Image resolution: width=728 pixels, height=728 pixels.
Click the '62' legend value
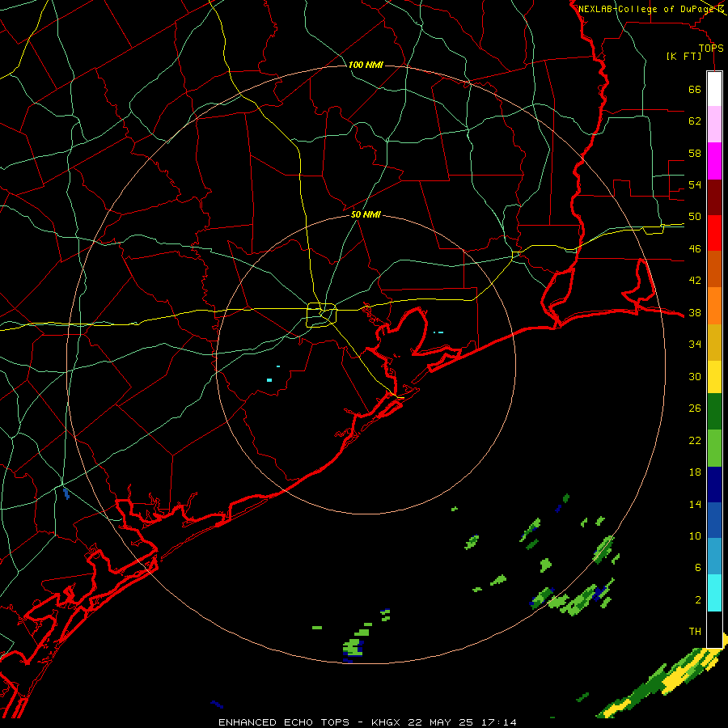[x=695, y=121]
